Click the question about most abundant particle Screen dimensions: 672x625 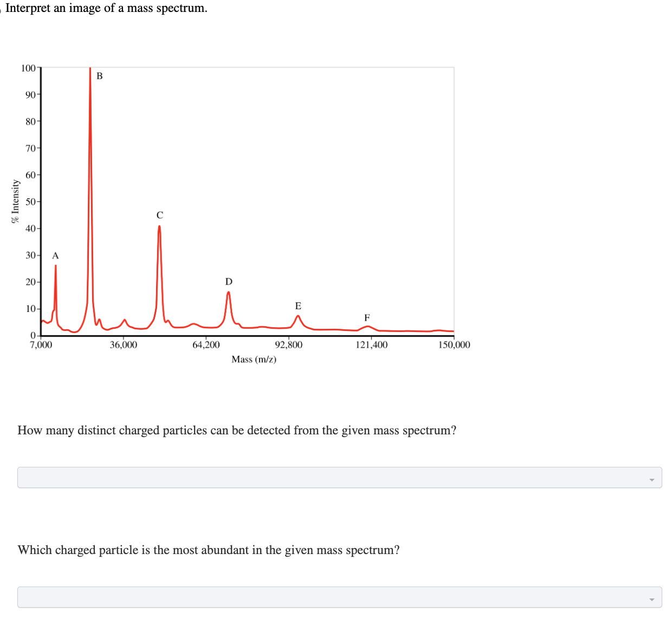(x=209, y=550)
